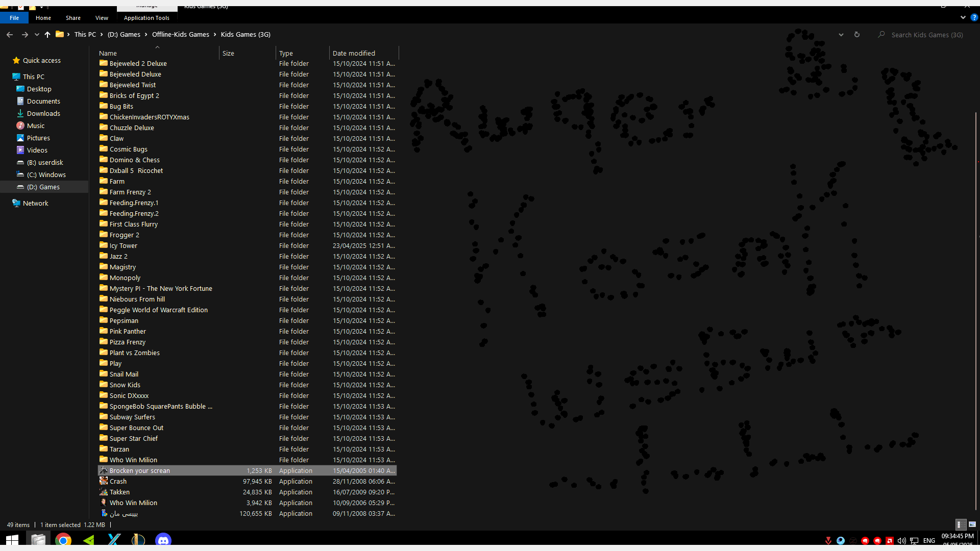
Task: Click the volume speaker tray icon
Action: pyautogui.click(x=901, y=541)
